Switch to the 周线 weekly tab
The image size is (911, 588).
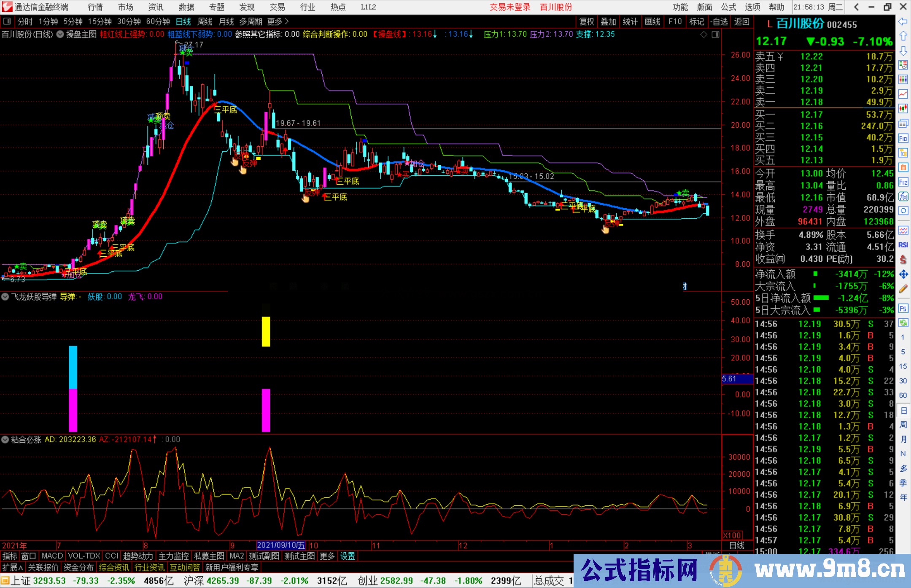coord(205,21)
